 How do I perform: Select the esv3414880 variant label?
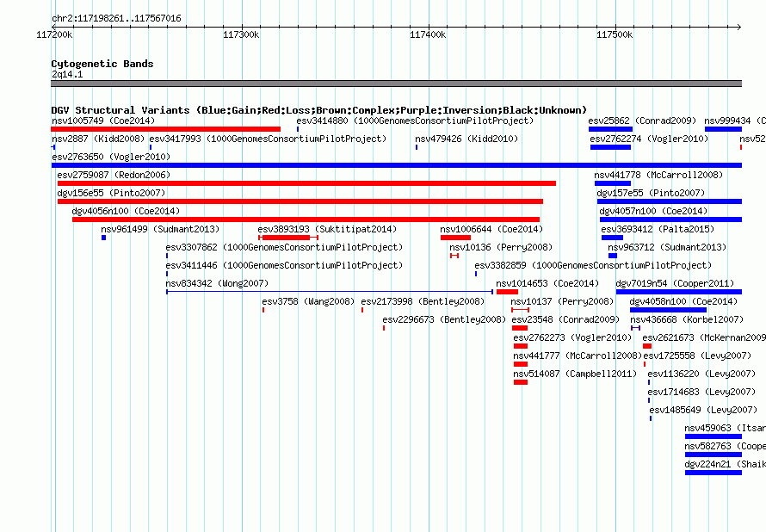415,121
